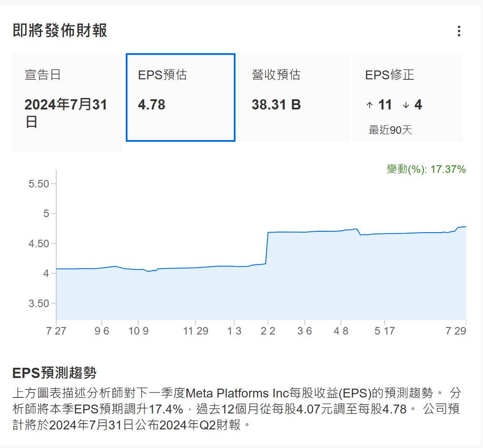This screenshot has height=448, width=483.
Task: Click the 變動(%) 17.37% label
Action: click(x=426, y=169)
